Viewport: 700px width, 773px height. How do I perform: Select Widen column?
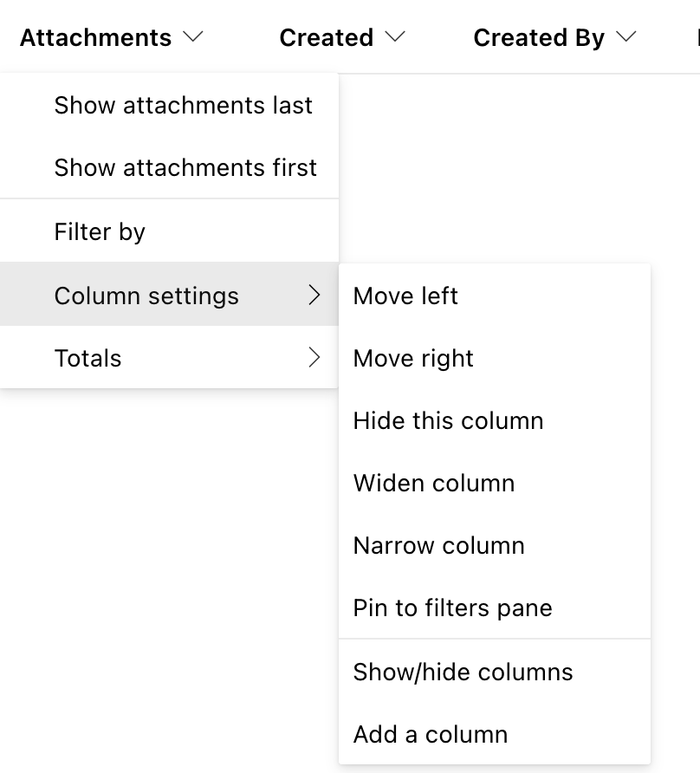pos(434,484)
